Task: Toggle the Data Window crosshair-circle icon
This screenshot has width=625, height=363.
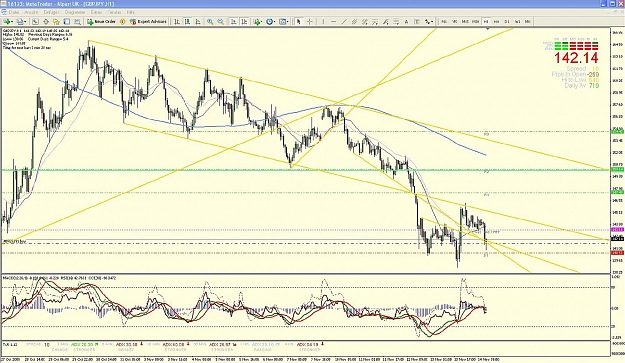Action: click(46, 22)
